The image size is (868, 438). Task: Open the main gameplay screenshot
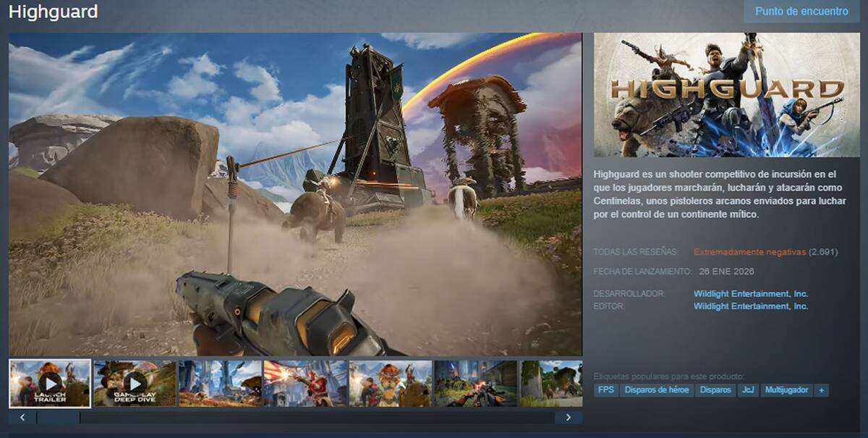pyautogui.click(x=295, y=194)
